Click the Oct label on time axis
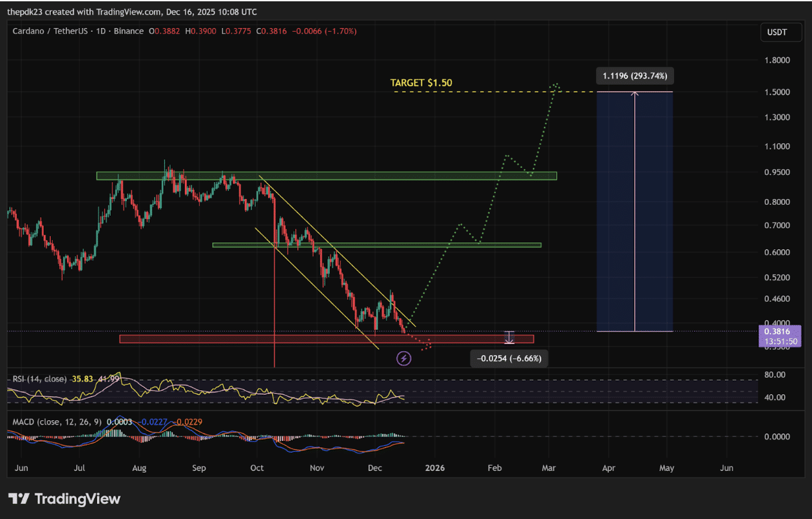The height and width of the screenshot is (519, 812). (x=257, y=468)
